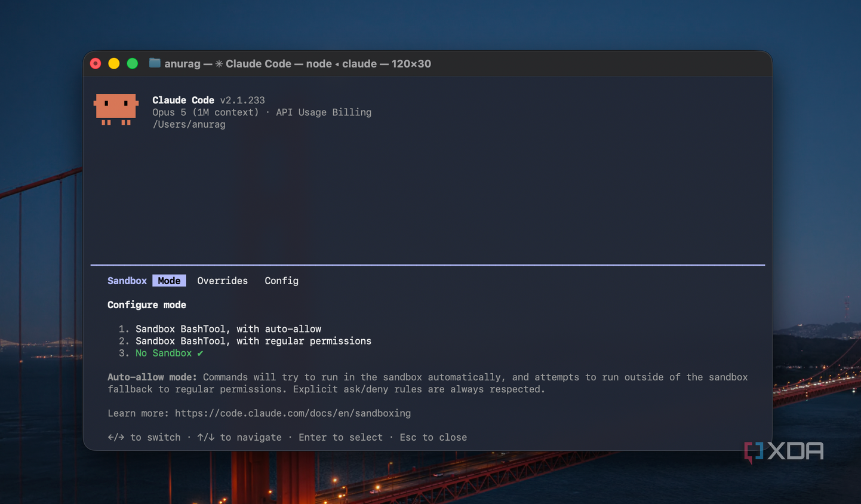Open the Config tab
This screenshot has width=861, height=504.
pos(281,281)
